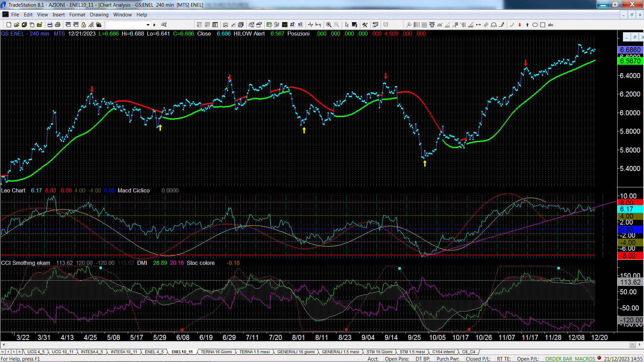Viewport: 644px width, 362px height.
Task: Click the ORDER BAR status button
Action: click(x=558, y=359)
